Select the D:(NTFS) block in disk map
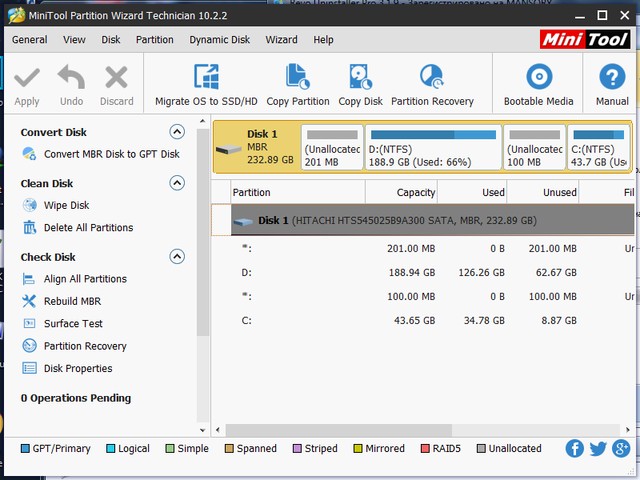640x480 pixels. [x=432, y=148]
